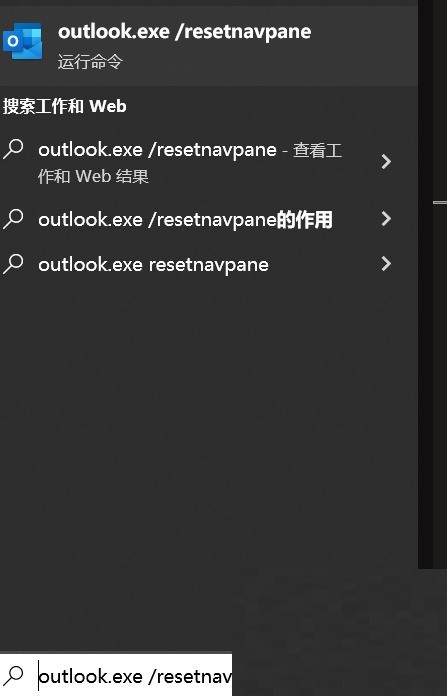Expand the chevron for 查看工作和 Web 结果
Image resolution: width=447 pixels, height=696 pixels.
tap(386, 162)
